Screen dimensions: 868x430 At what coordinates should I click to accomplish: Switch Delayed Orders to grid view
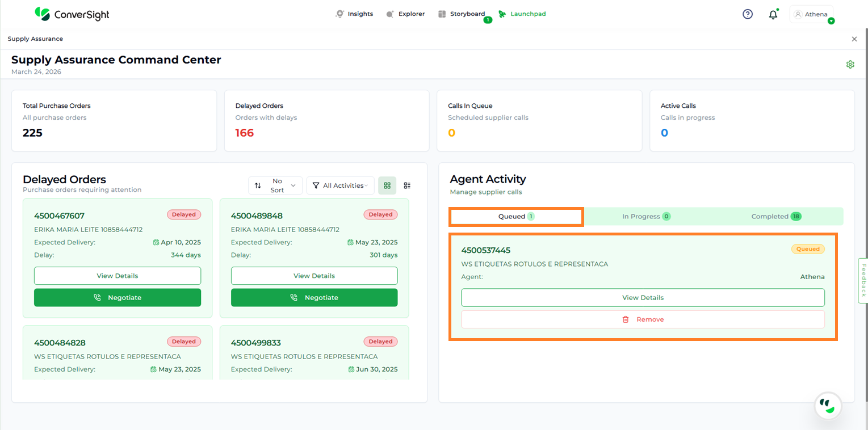(x=387, y=186)
